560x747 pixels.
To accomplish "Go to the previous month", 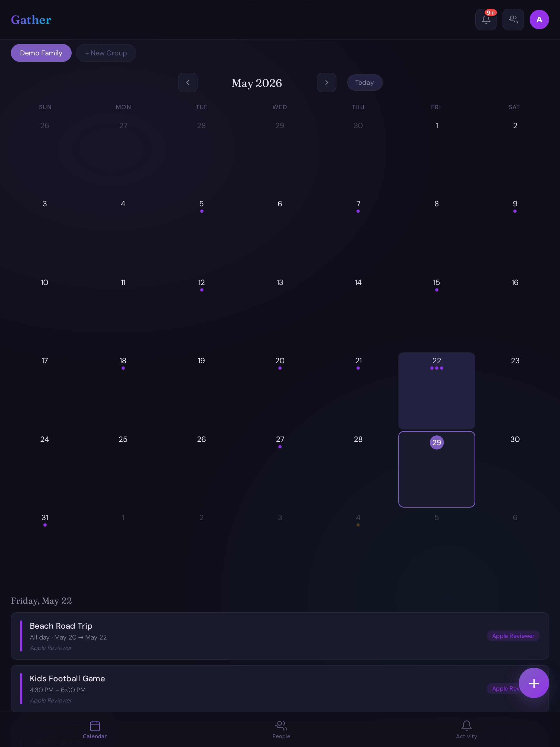I will [x=188, y=83].
